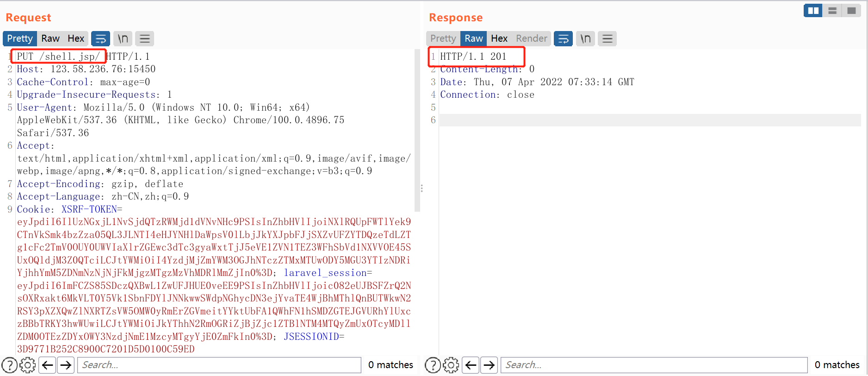Toggle show non-printable characters in Request panel
The height and width of the screenshot is (376, 868).
pos(123,38)
